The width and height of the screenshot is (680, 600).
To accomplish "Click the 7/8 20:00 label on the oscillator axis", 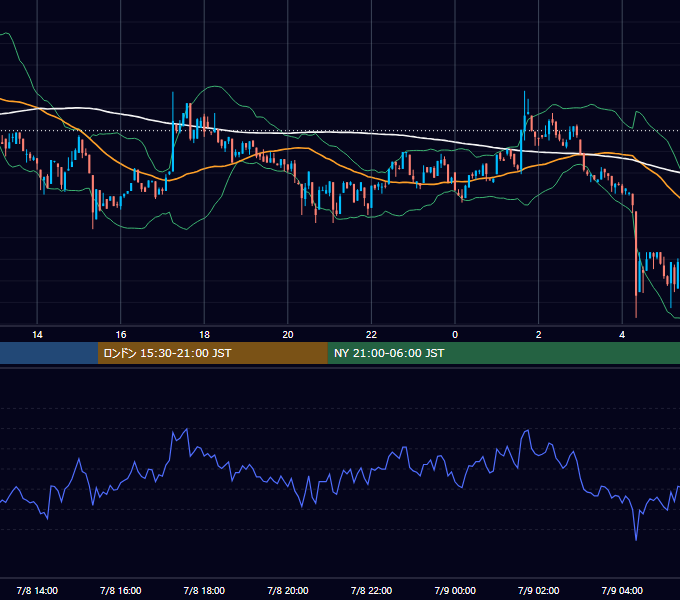I will [288, 590].
